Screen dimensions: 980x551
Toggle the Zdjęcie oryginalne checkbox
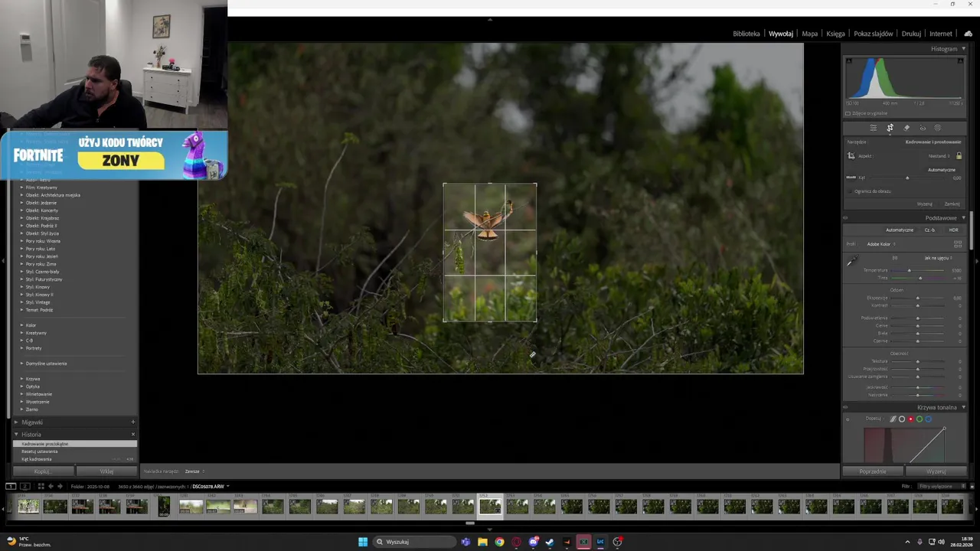tap(848, 113)
